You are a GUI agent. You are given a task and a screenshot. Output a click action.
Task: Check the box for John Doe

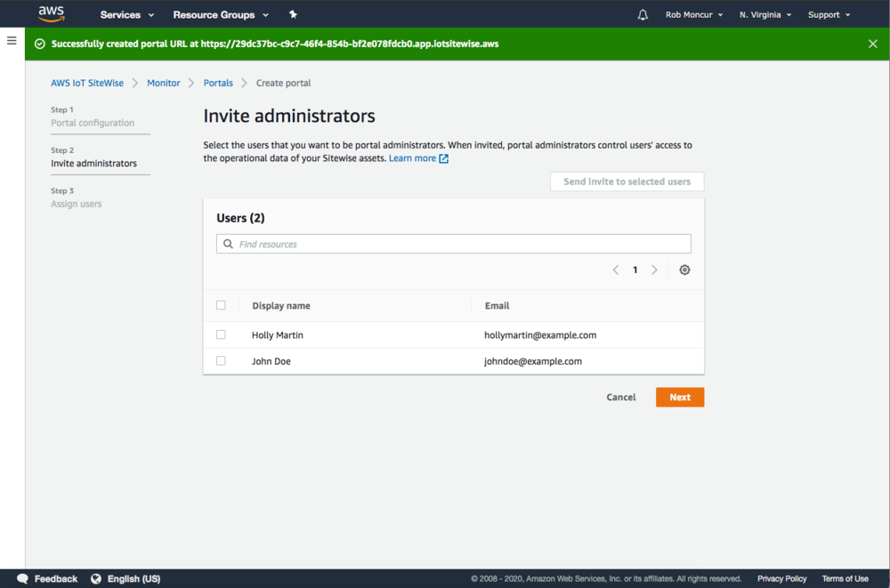(221, 361)
